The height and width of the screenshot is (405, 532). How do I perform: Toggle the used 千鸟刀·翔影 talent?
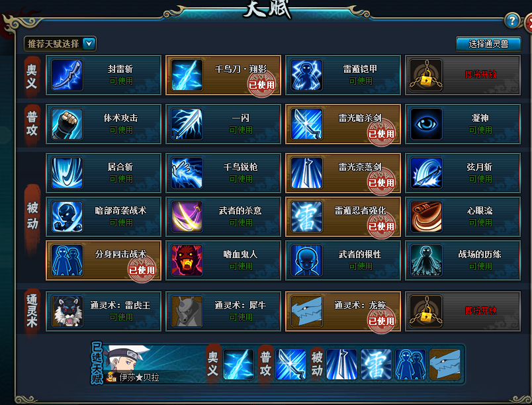(x=223, y=75)
